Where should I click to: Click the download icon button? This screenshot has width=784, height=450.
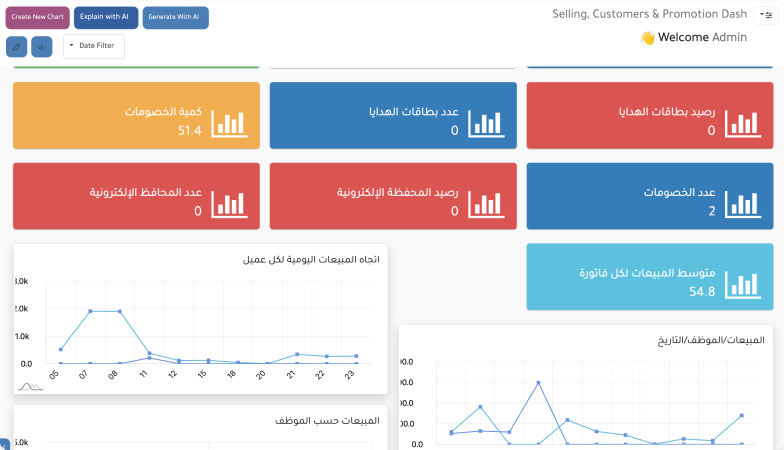41,47
